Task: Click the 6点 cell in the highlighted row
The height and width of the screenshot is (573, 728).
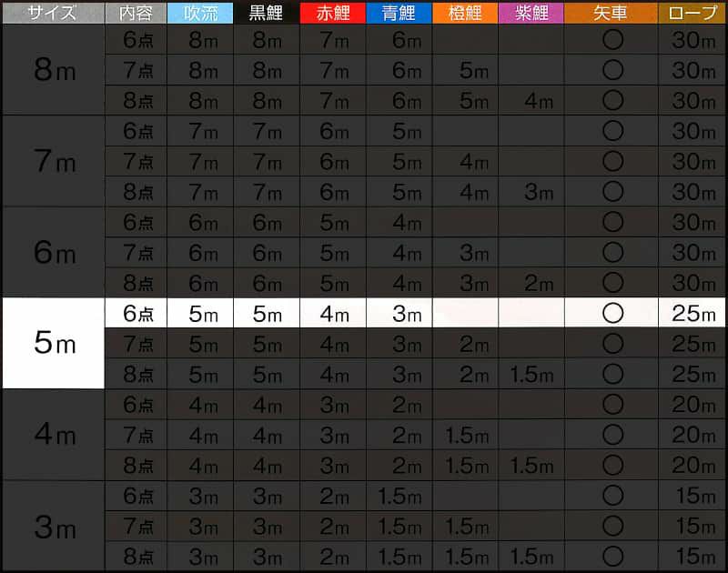Action: click(x=137, y=313)
